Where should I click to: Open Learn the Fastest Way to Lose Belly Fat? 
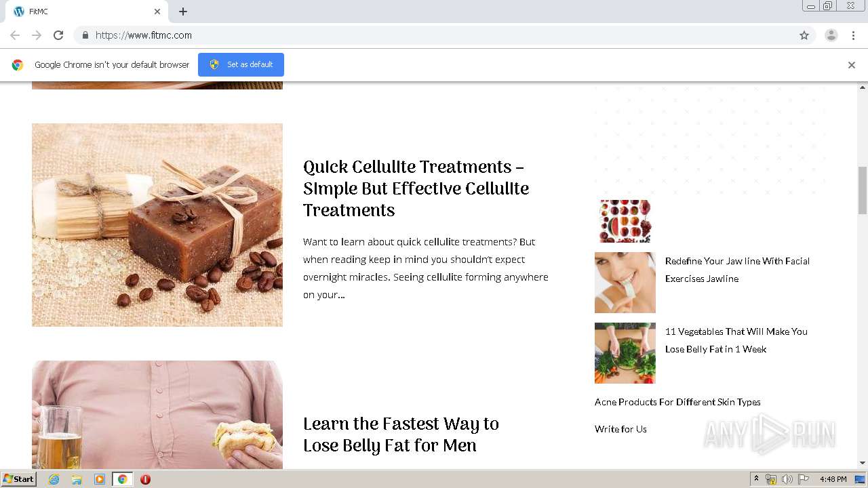click(401, 434)
